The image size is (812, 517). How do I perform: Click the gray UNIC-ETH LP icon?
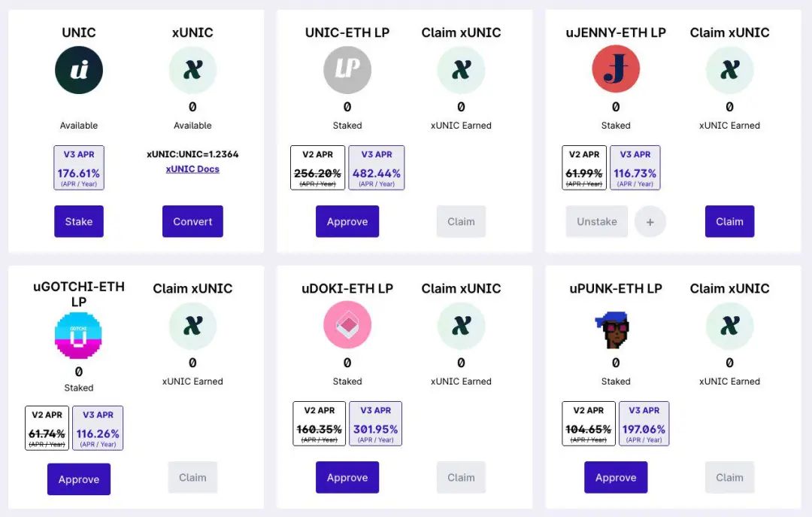pyautogui.click(x=347, y=70)
